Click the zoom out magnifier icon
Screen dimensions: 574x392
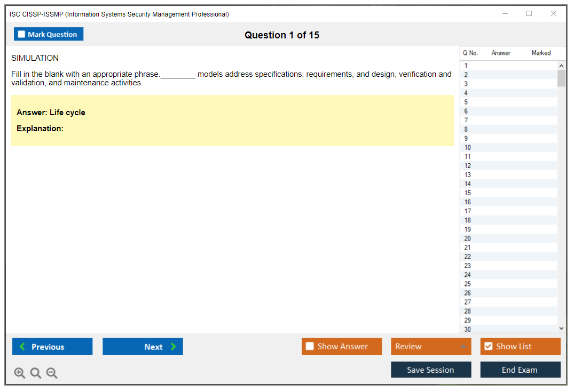pyautogui.click(x=52, y=373)
